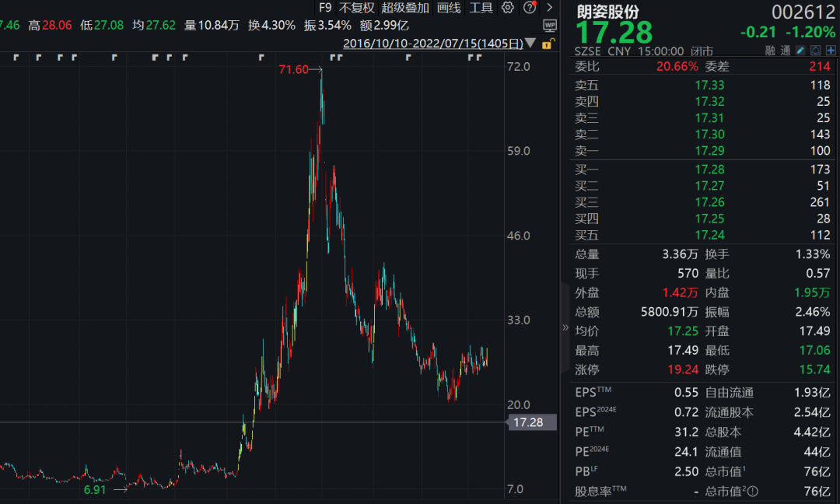
Task: Click the 总市值² info circle icon
Action: (752, 491)
